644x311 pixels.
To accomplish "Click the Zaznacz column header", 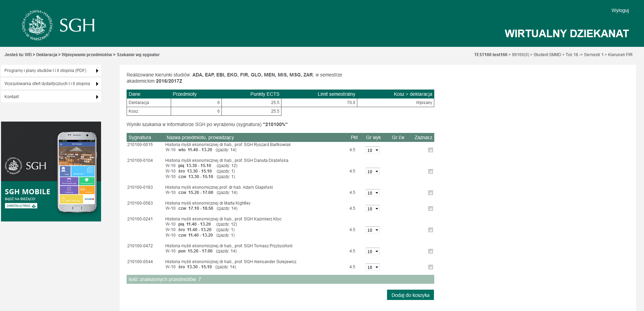I will [423, 137].
